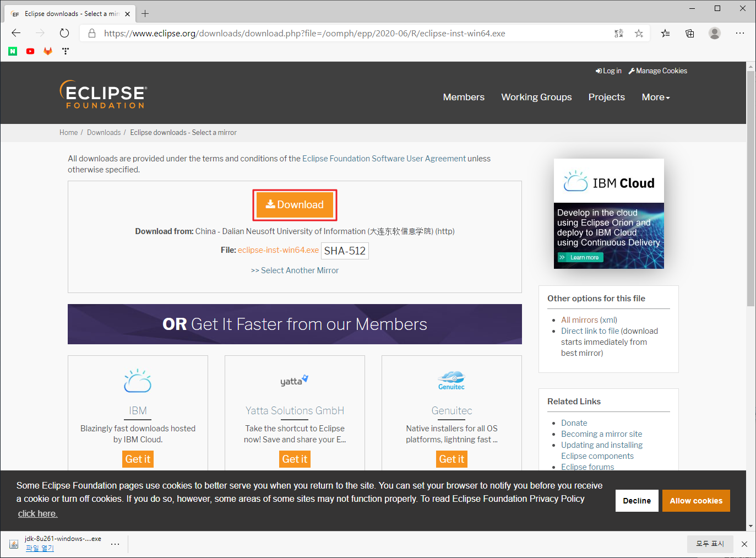Click Get it under Yatta Solutions GmbH
Screen dimensions: 756x558
[295, 459]
